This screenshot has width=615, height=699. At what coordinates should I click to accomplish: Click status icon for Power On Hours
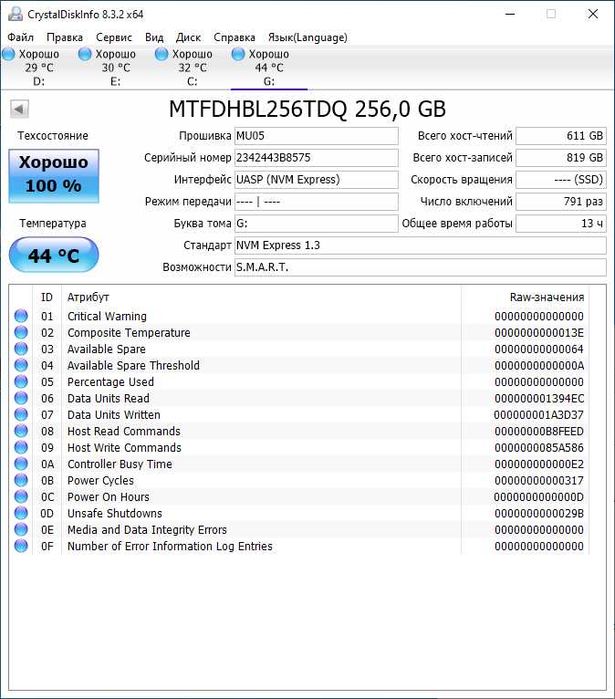pyautogui.click(x=21, y=497)
